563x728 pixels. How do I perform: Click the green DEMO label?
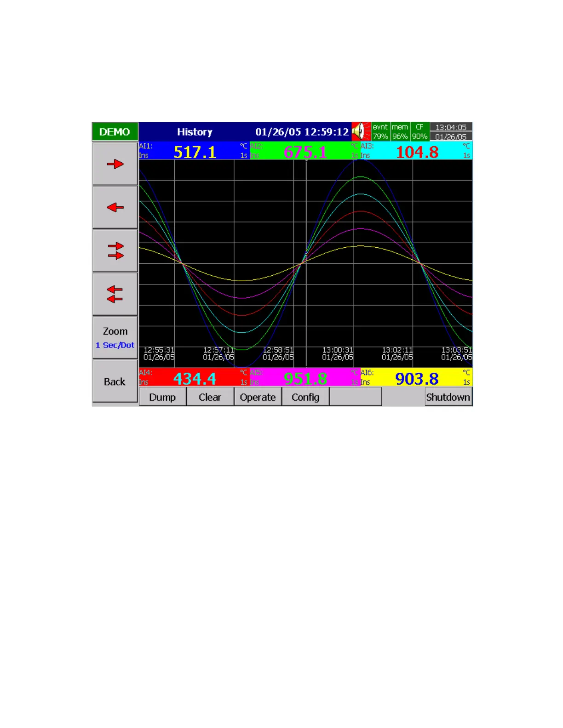coord(115,132)
